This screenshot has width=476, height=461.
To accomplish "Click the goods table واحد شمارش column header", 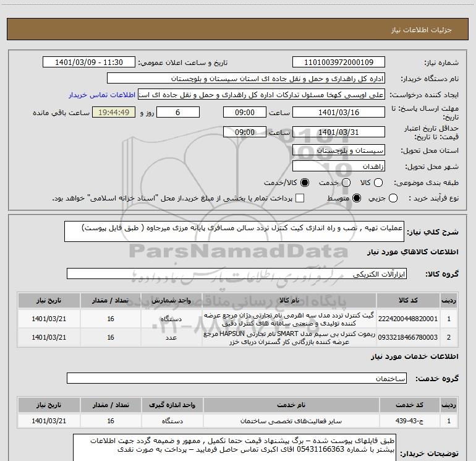I will (x=171, y=300).
